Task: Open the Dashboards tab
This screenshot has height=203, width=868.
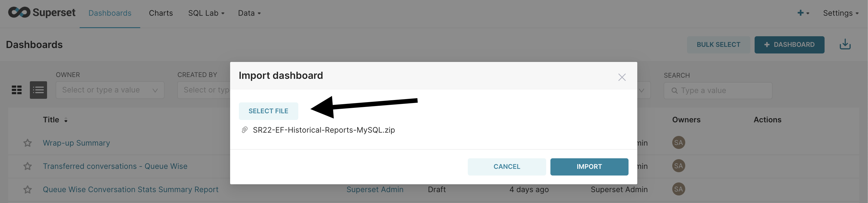Action: (110, 13)
